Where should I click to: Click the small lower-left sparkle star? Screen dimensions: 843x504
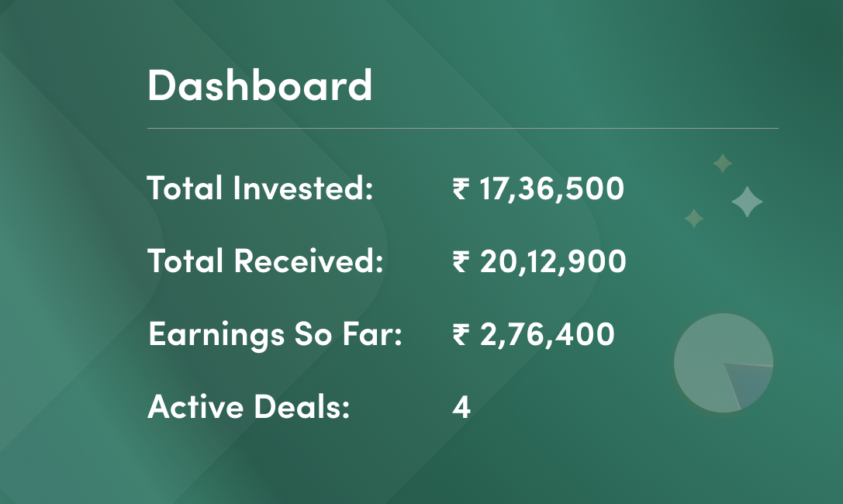coord(694,218)
